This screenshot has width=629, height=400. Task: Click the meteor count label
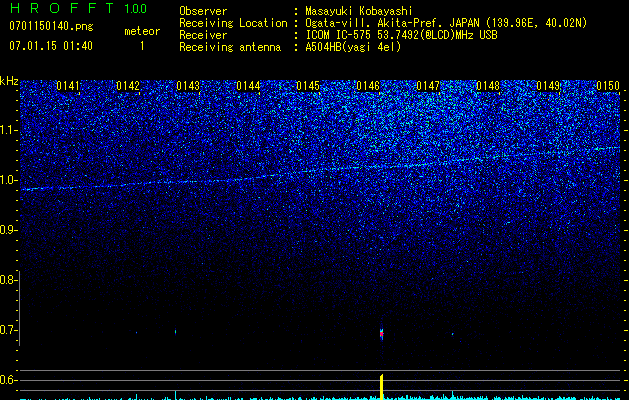coord(142,31)
